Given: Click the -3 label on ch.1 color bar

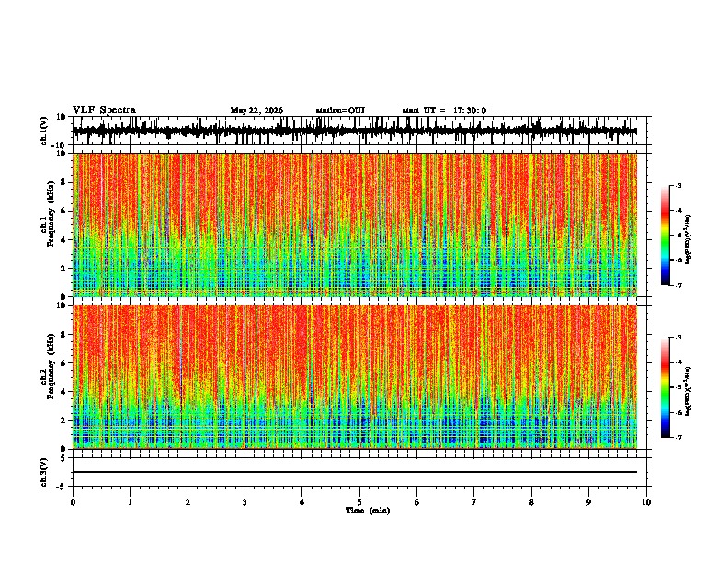Looking at the screenshot, I should [x=677, y=186].
